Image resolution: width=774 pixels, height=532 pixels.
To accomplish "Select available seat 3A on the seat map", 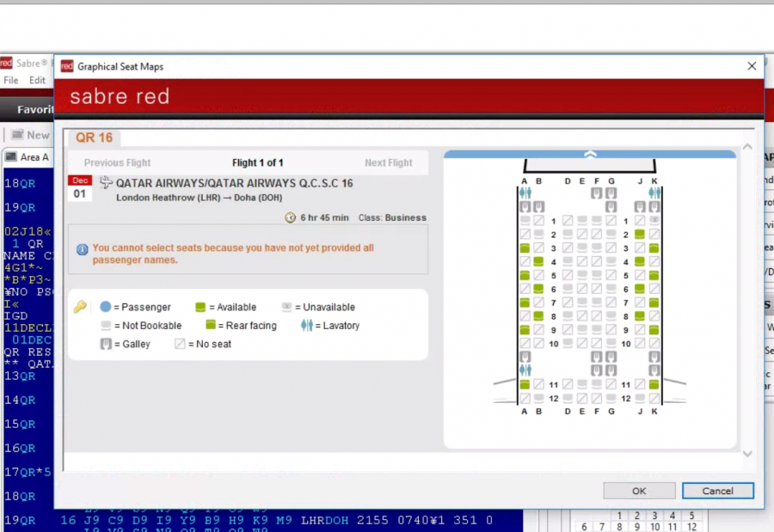I will (524, 248).
